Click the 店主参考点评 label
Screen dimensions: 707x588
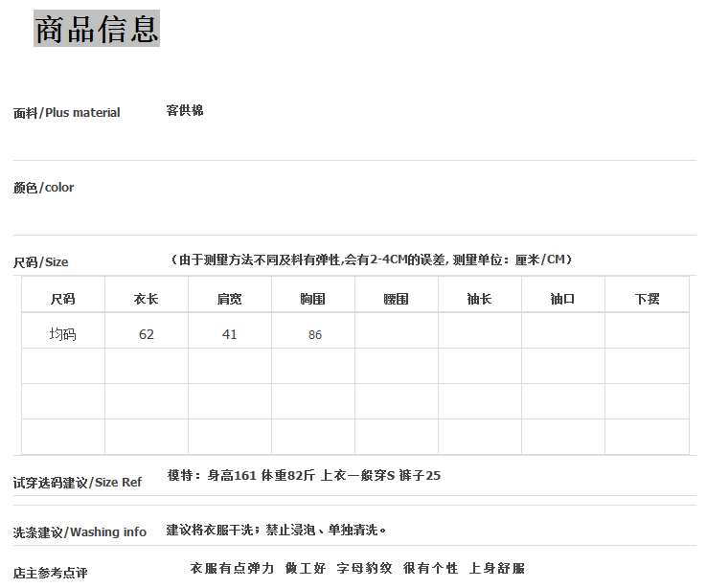[51, 573]
